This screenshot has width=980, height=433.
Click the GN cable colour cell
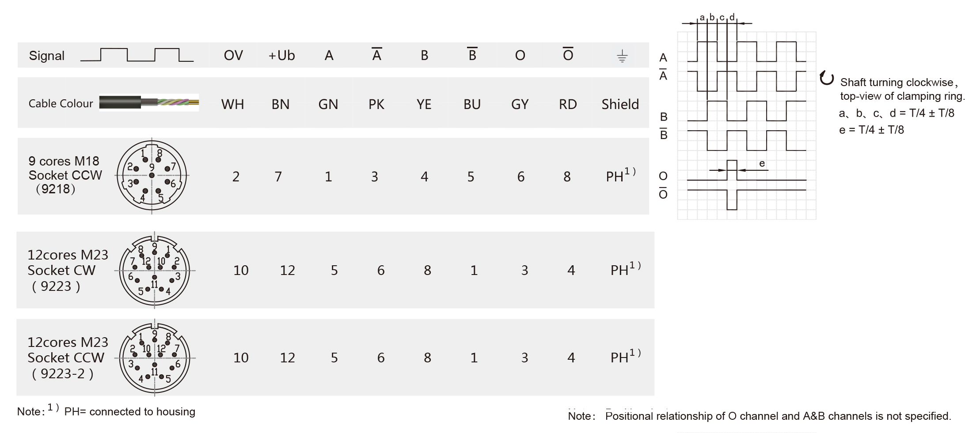(x=328, y=104)
